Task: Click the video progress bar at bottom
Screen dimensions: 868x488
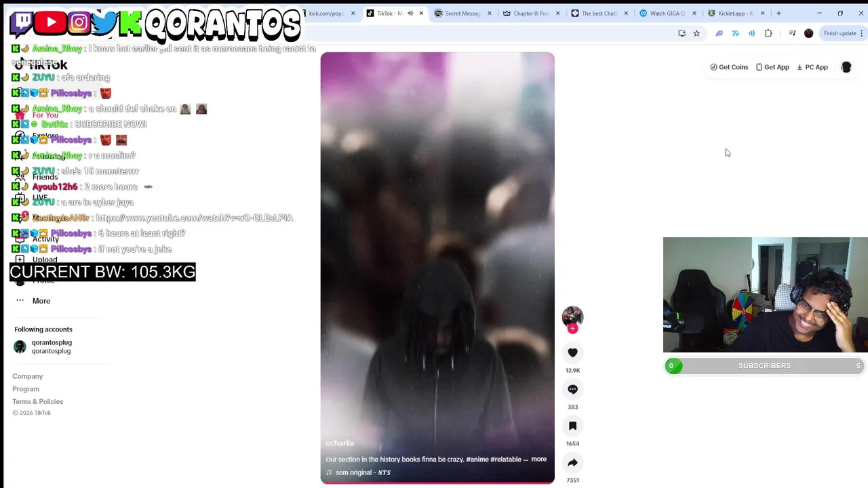Action: 437,482
